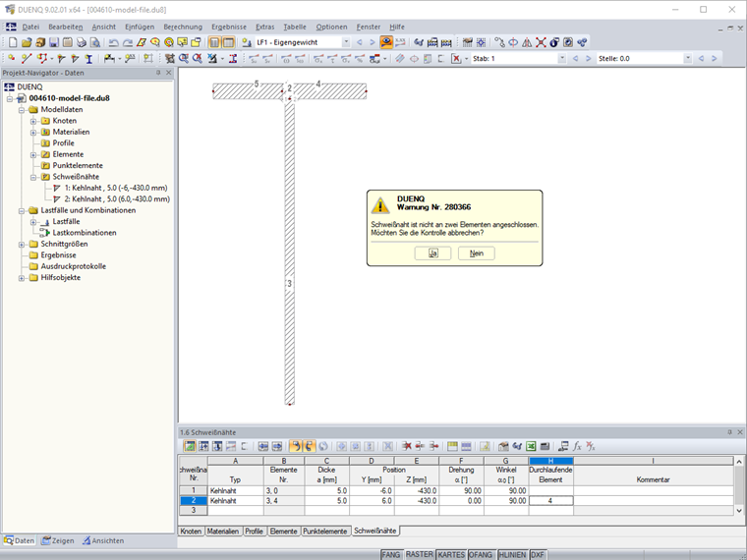The width and height of the screenshot is (747, 560).
Task: Select Ausdruckprotokolle in navigator tree
Action: point(74,266)
